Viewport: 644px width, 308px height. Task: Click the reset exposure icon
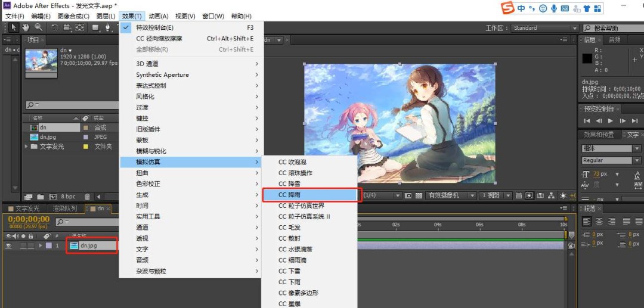(x=562, y=195)
